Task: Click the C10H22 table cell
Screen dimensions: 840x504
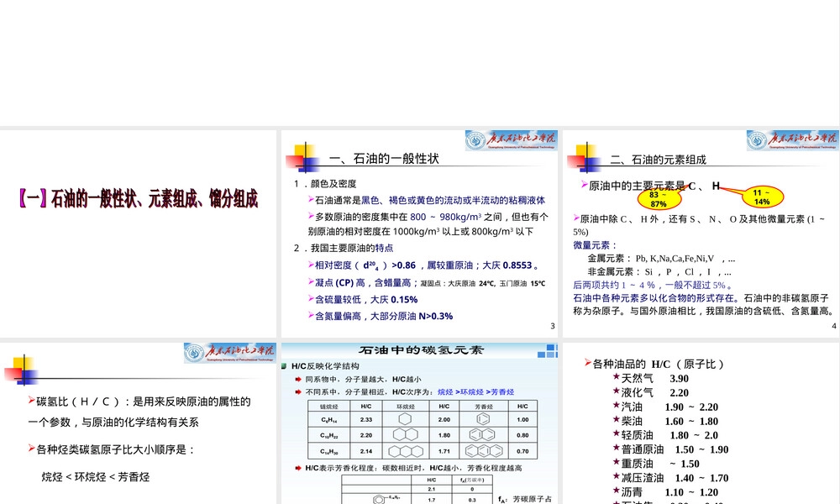Action: pos(329,435)
